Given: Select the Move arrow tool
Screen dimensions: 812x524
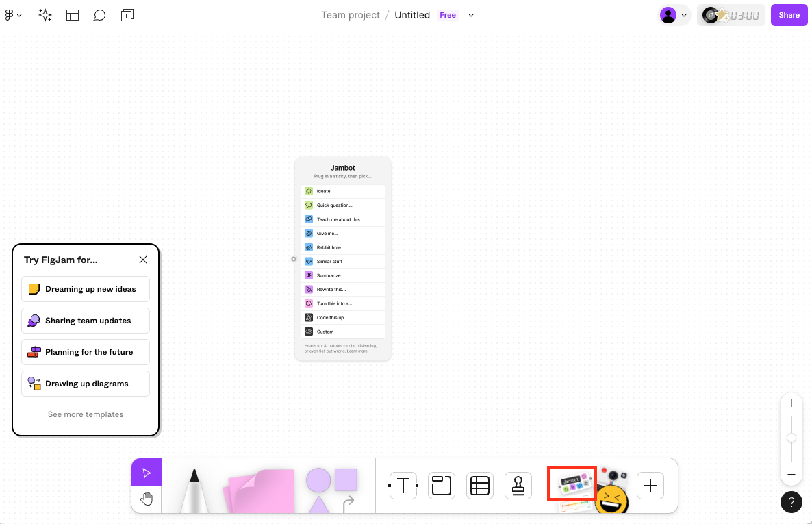Looking at the screenshot, I should click(147, 472).
